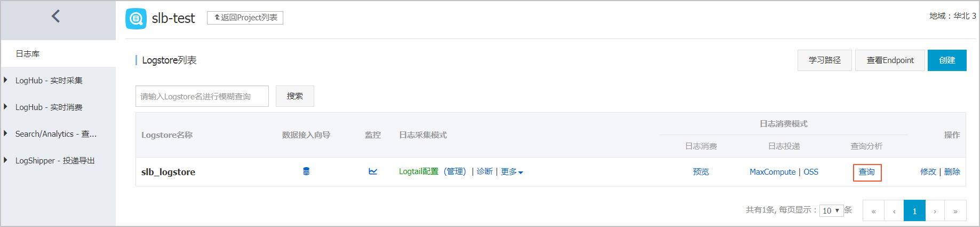Go to the first page double-arrow icon

pos(873,211)
